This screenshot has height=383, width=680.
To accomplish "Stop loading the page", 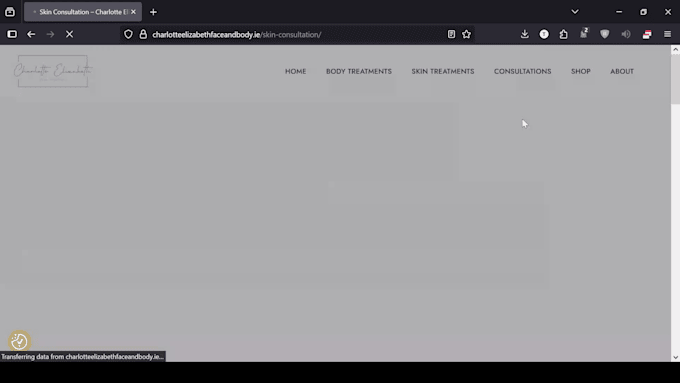I will (x=69, y=34).
